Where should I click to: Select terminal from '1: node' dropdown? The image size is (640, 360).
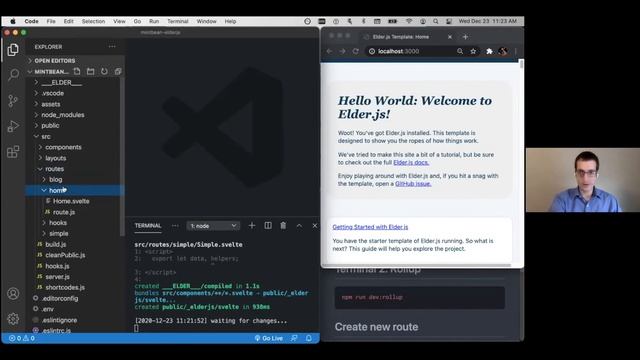[x=213, y=226]
